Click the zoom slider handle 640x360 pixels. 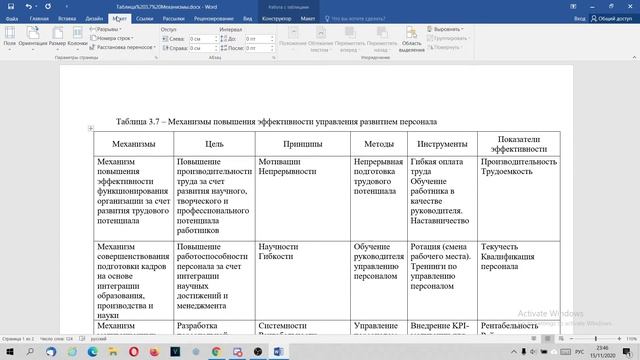[596, 339]
